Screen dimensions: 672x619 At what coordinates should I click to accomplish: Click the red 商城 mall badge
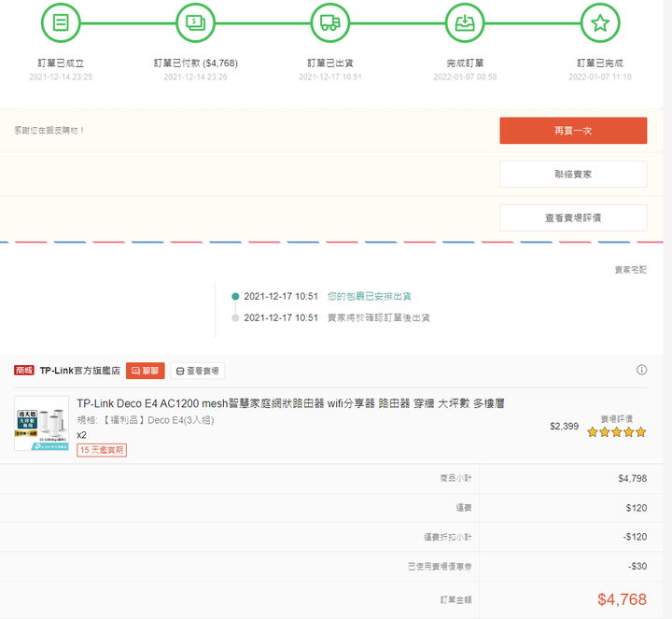pos(24,371)
